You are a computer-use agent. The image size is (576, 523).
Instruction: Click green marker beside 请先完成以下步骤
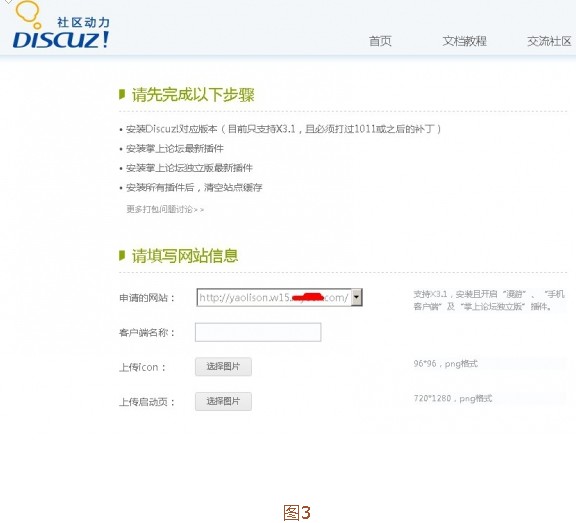(x=122, y=94)
